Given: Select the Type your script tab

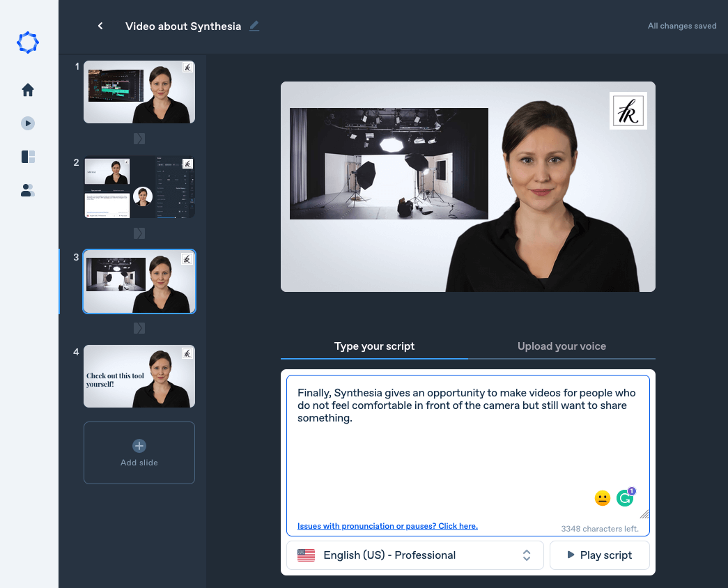Looking at the screenshot, I should click(374, 346).
